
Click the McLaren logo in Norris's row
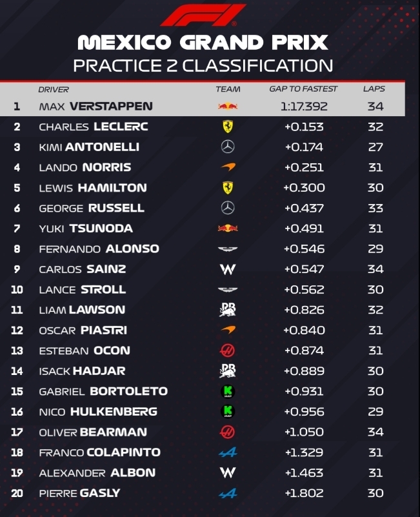tap(228, 168)
